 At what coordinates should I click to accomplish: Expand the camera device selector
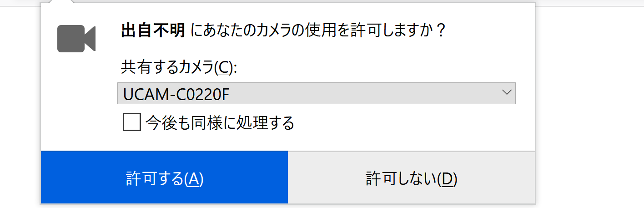point(317,93)
